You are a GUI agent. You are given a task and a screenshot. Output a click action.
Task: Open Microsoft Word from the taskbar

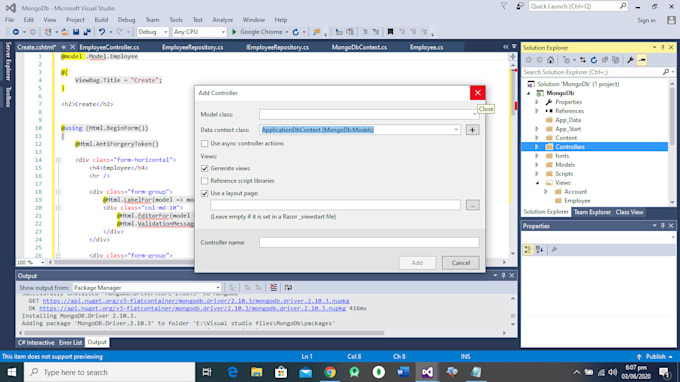pos(403,372)
